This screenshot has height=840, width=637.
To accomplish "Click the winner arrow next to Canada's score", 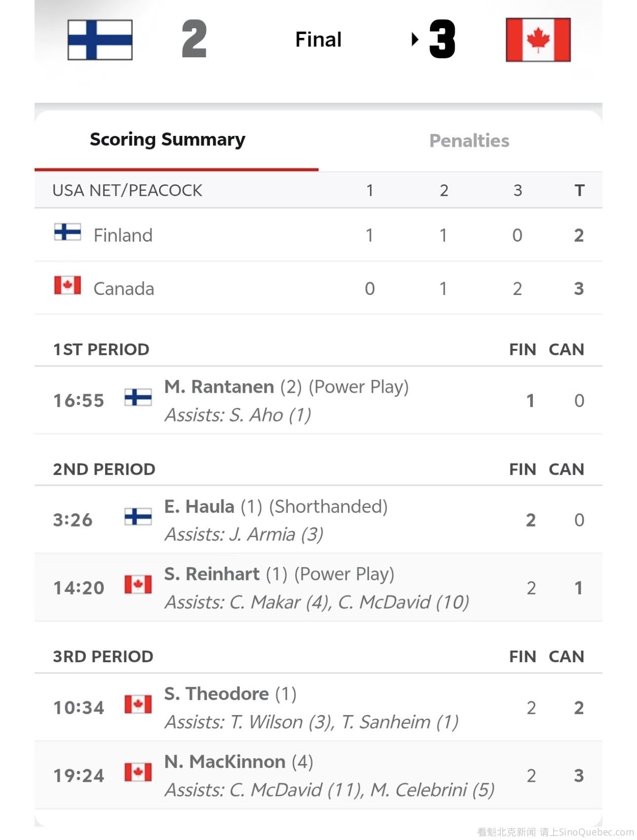I will click(415, 39).
